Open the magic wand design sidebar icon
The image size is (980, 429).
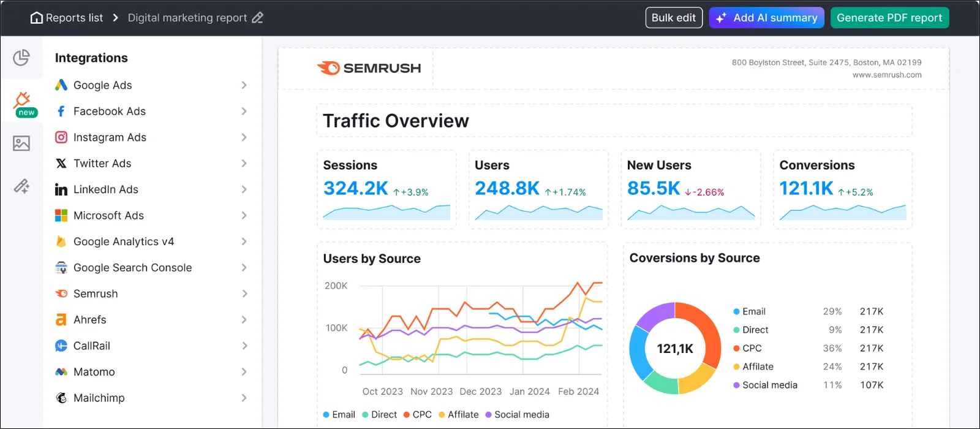[21, 186]
